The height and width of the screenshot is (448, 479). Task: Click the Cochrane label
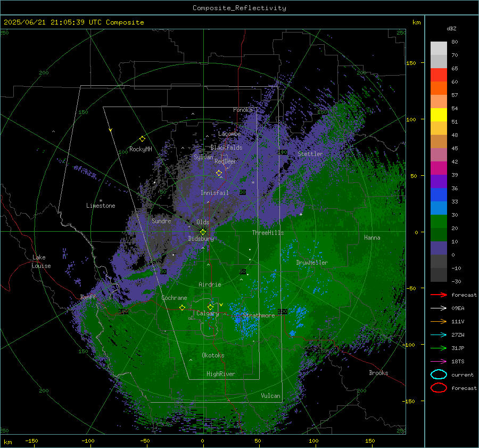[174, 298]
